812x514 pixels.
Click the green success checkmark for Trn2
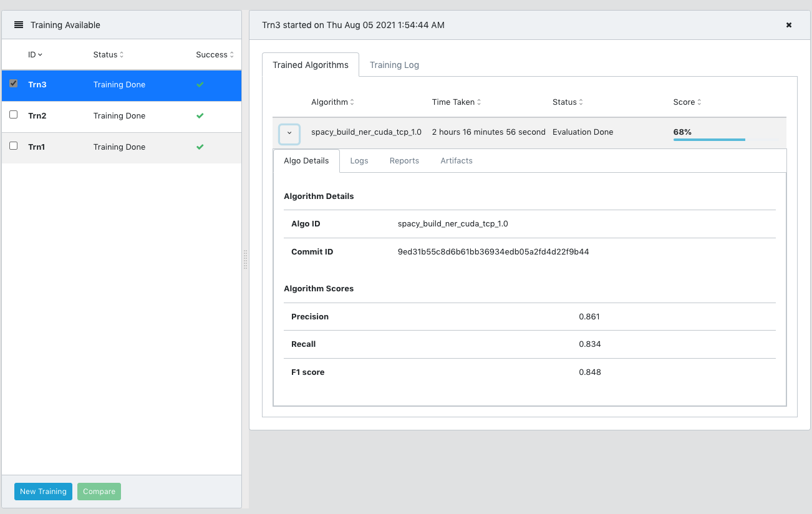pyautogui.click(x=200, y=116)
